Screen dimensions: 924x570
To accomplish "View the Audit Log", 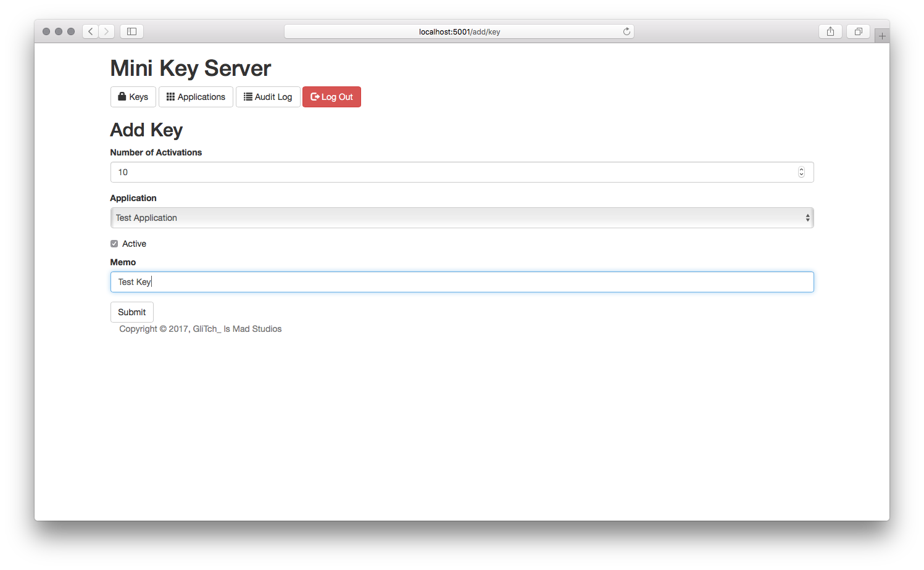I will click(268, 97).
